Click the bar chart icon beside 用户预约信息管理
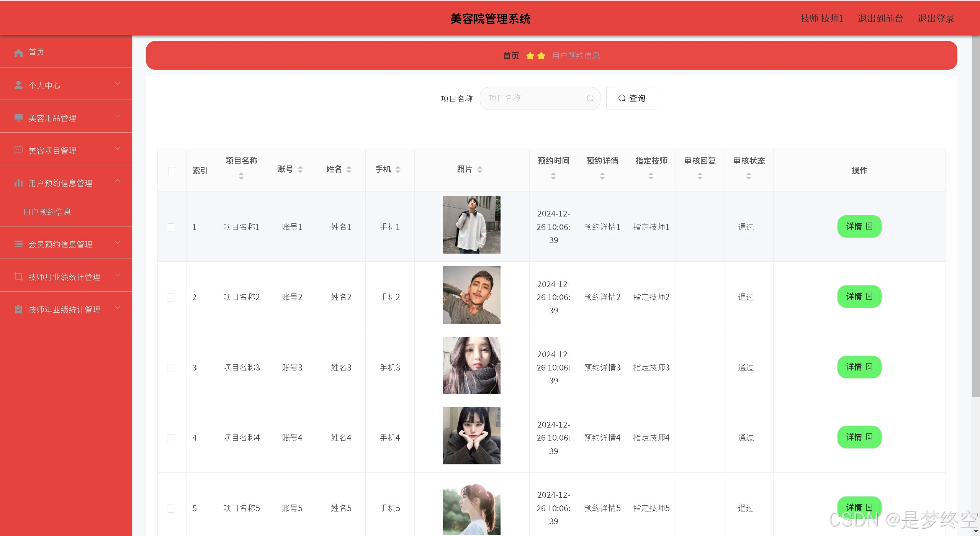The height and width of the screenshot is (536, 980). coord(18,183)
